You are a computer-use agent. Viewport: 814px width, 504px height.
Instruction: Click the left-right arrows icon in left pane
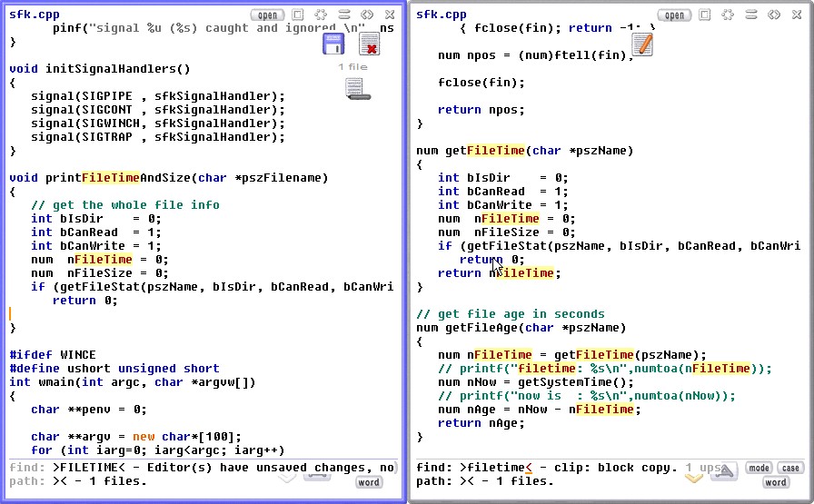click(366, 15)
